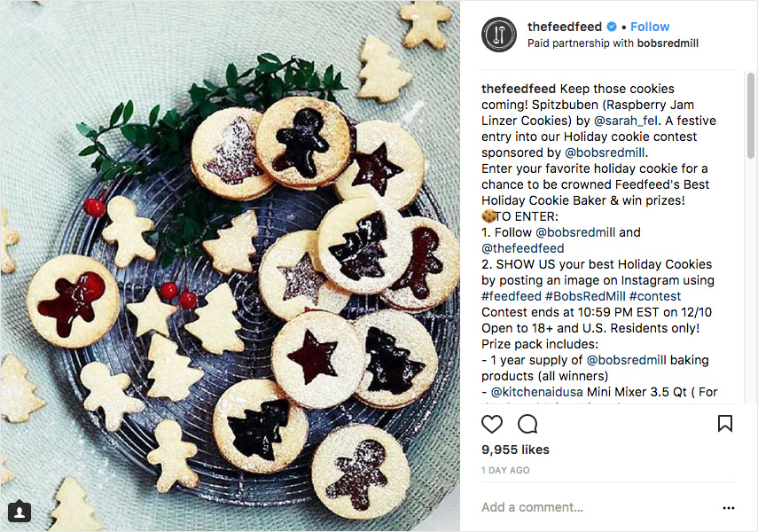Like the post with heart icon
The image size is (758, 532).
tap(492, 423)
